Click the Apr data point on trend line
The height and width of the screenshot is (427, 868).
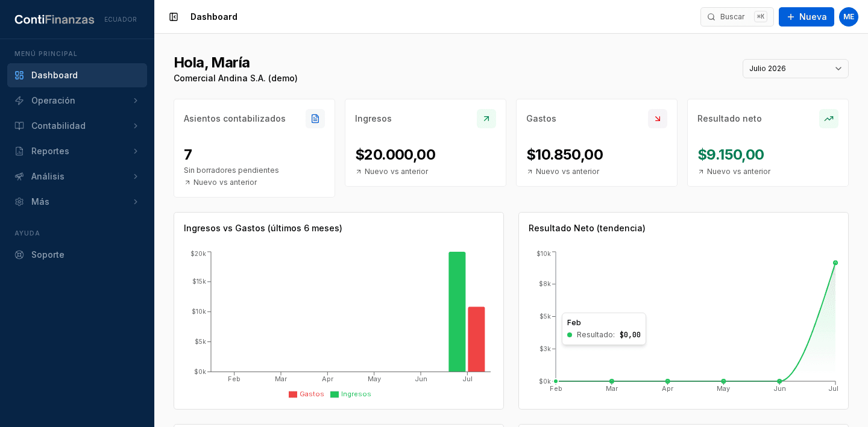pyautogui.click(x=668, y=381)
